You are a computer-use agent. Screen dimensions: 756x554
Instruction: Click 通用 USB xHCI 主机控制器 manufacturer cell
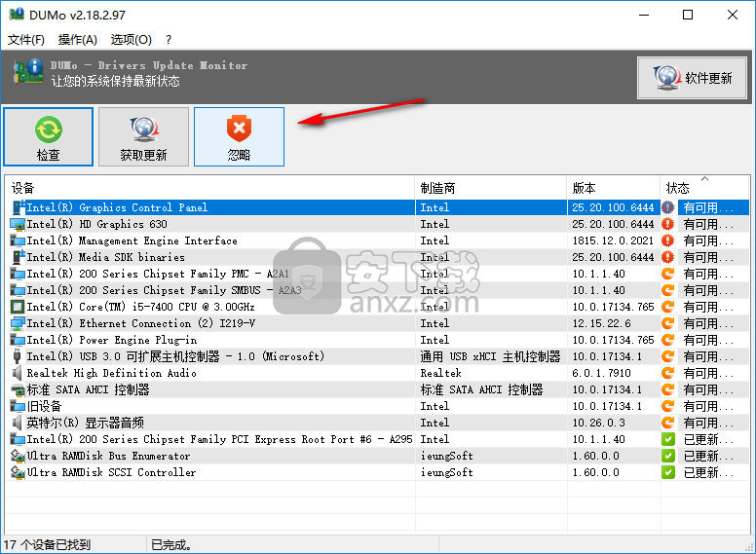coord(490,356)
